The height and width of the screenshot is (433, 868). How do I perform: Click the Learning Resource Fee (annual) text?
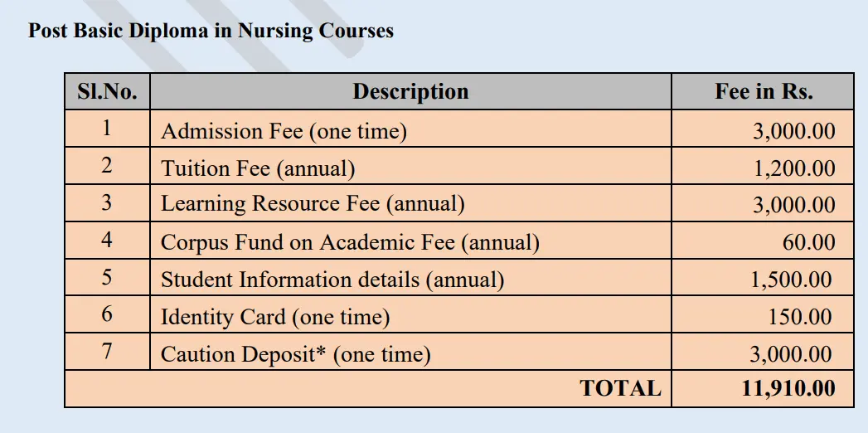point(313,204)
